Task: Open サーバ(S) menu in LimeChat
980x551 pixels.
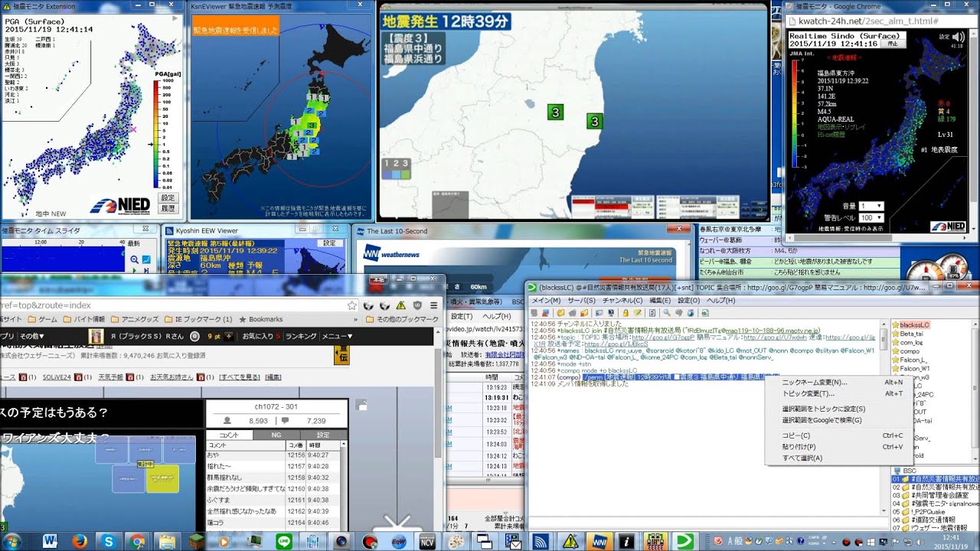Action: (x=581, y=300)
